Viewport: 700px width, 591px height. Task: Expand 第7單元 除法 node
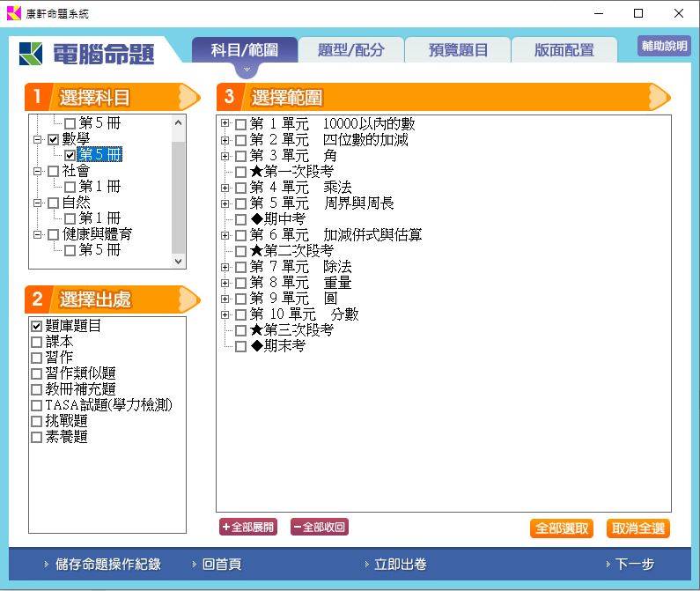[225, 267]
